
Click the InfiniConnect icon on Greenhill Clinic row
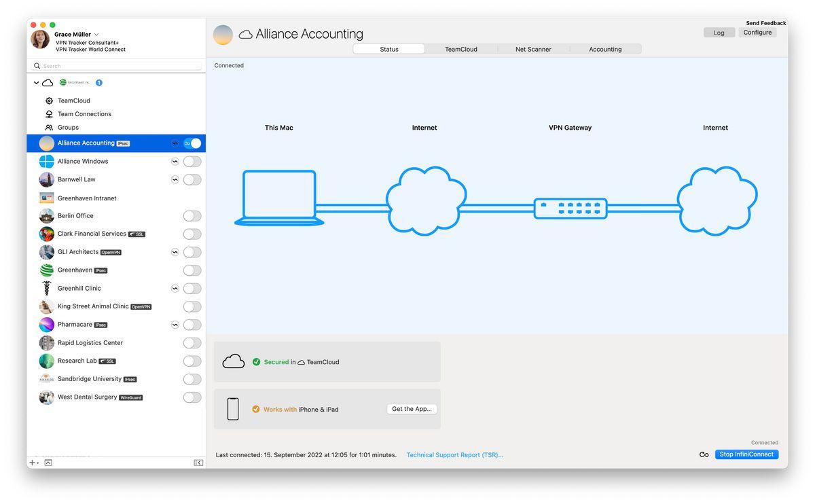[x=175, y=289]
